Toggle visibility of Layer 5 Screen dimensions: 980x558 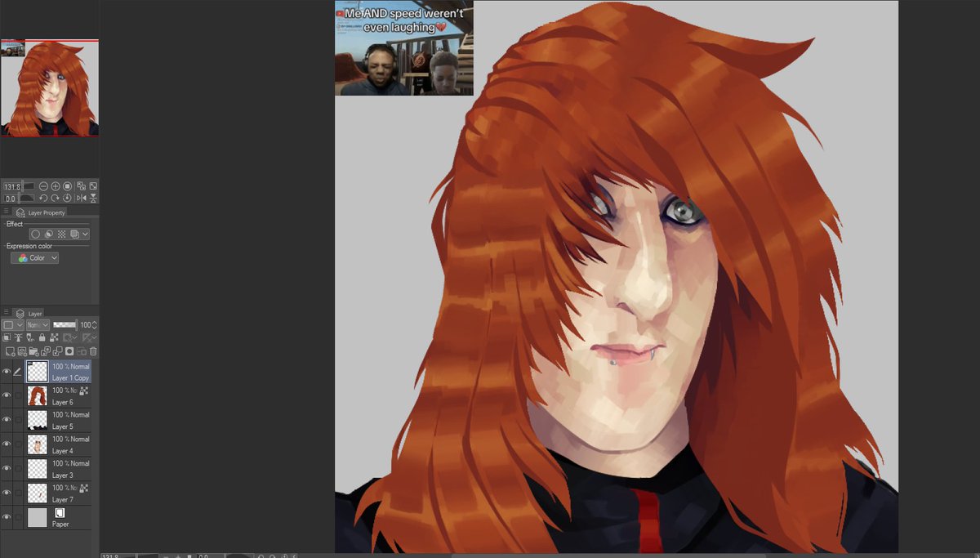click(x=7, y=420)
